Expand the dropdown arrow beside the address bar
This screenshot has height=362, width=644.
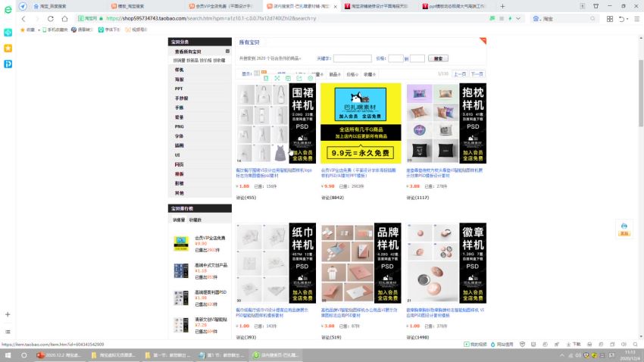(518, 18)
